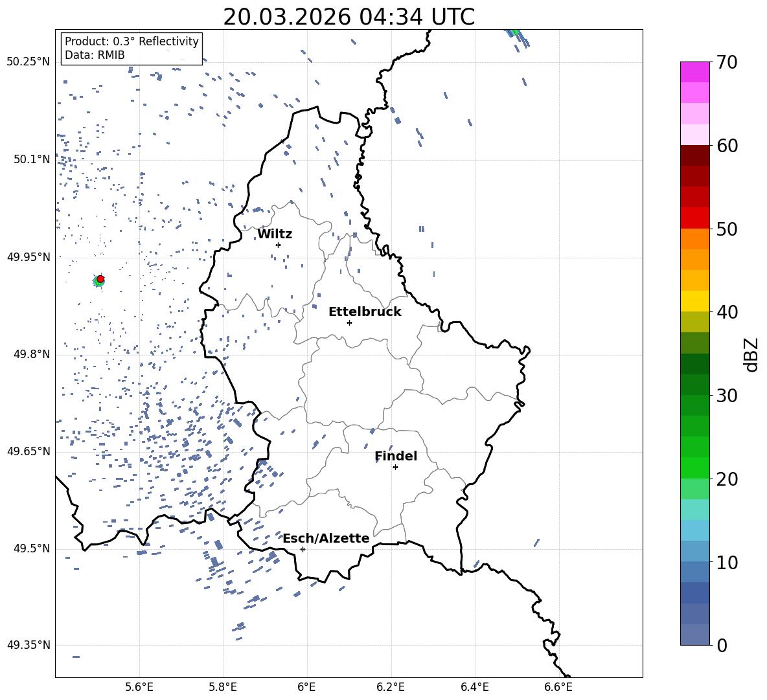Click the 49.8°N latitude label

(x=32, y=354)
